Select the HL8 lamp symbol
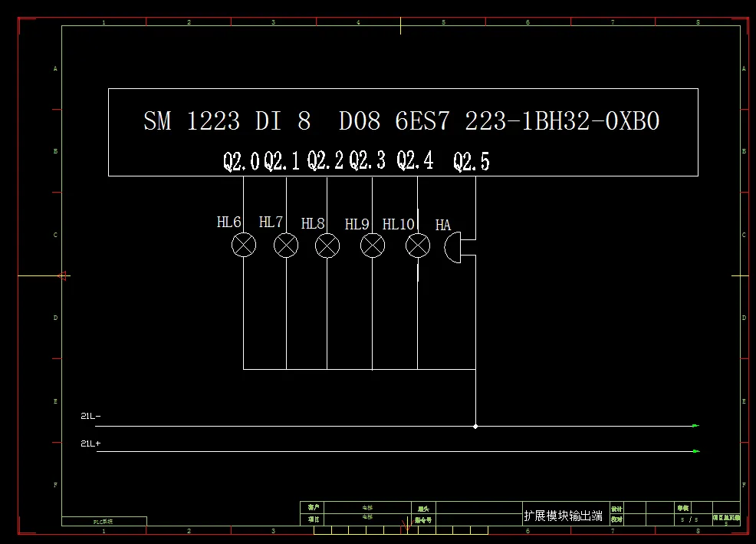The width and height of the screenshot is (756, 544). tap(327, 246)
